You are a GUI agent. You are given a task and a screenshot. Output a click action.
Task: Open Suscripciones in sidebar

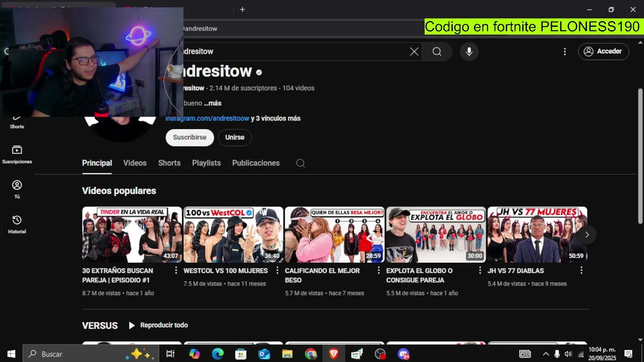pyautogui.click(x=17, y=154)
